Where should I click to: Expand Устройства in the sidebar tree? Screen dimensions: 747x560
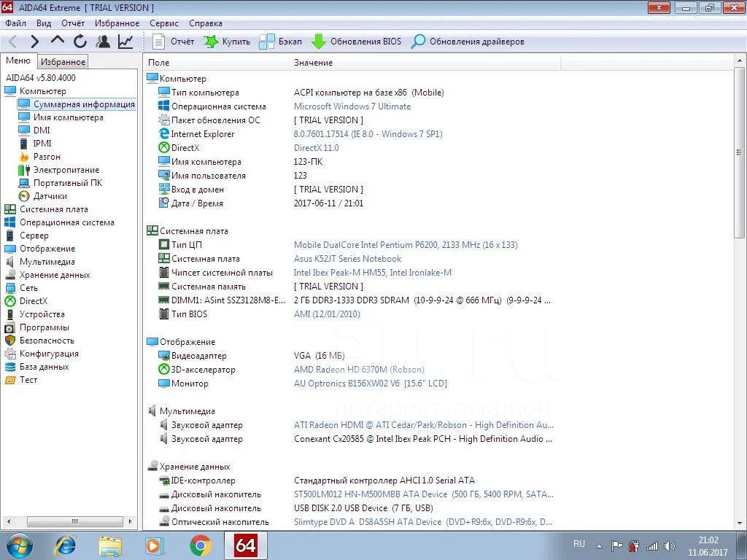click(x=42, y=314)
